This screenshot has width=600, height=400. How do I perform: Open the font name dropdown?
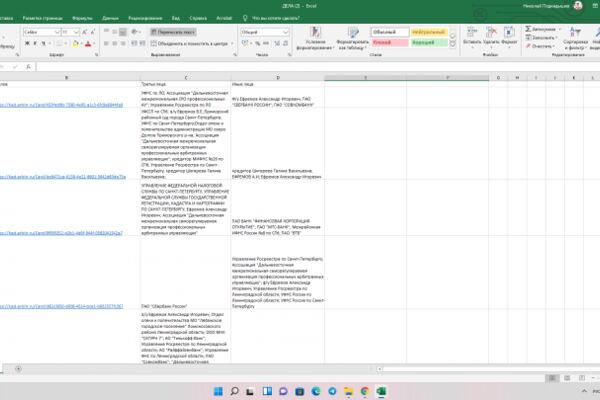[57, 32]
